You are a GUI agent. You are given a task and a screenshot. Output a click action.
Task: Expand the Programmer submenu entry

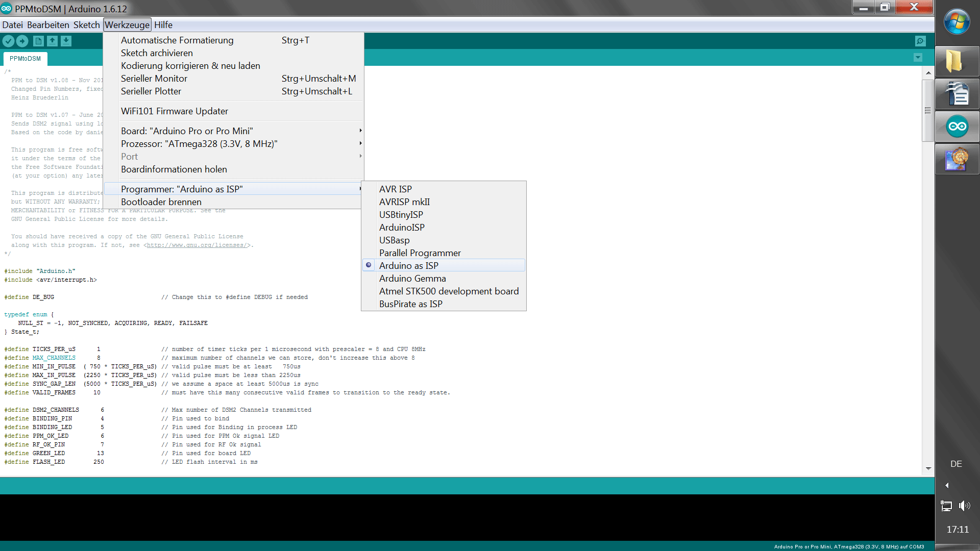(234, 189)
